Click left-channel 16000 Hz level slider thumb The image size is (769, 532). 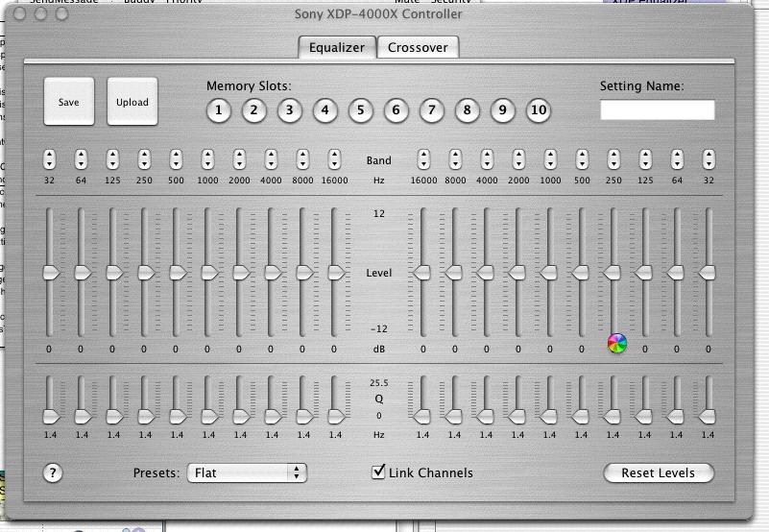(x=336, y=273)
